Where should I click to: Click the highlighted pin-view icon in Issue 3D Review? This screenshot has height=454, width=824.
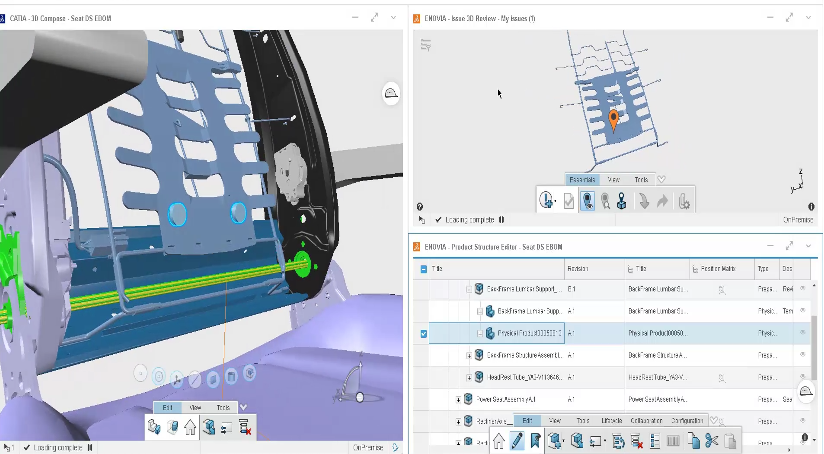588,201
